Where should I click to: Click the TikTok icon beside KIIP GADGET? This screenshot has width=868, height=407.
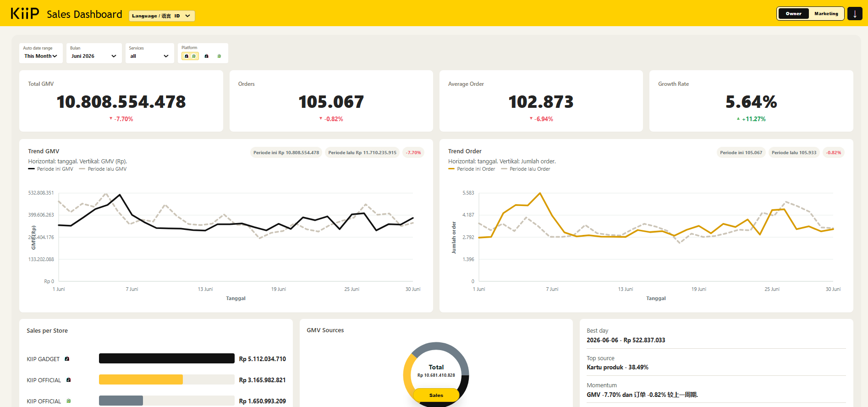coord(67,359)
